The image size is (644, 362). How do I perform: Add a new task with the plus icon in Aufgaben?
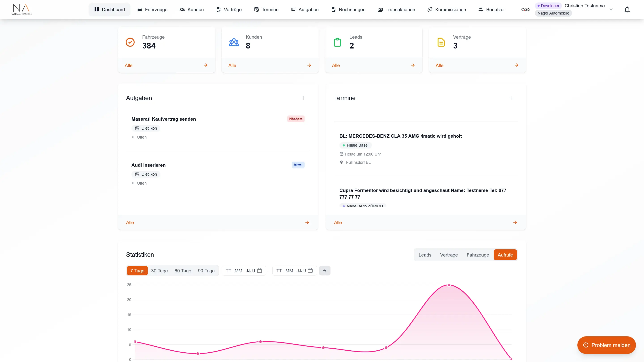tap(303, 98)
